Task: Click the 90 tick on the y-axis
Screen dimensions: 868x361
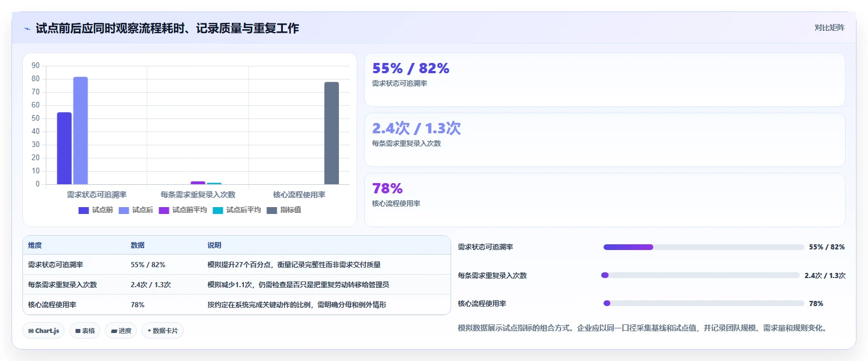Action: coord(35,66)
